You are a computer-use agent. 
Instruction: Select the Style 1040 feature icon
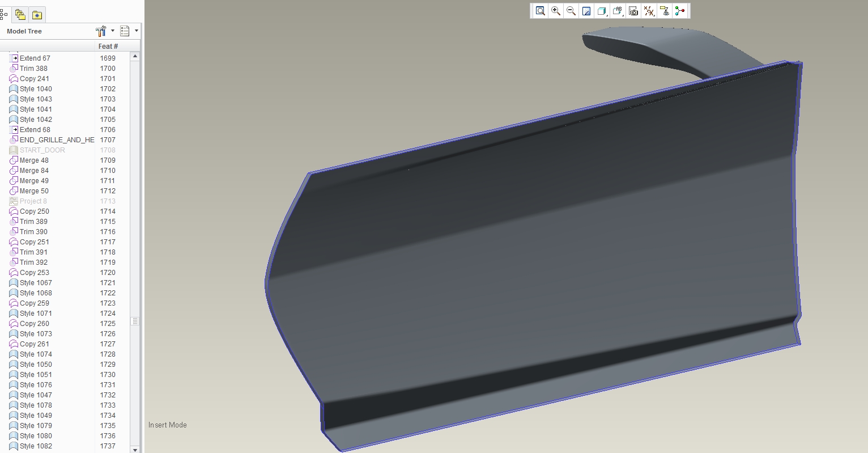(14, 89)
